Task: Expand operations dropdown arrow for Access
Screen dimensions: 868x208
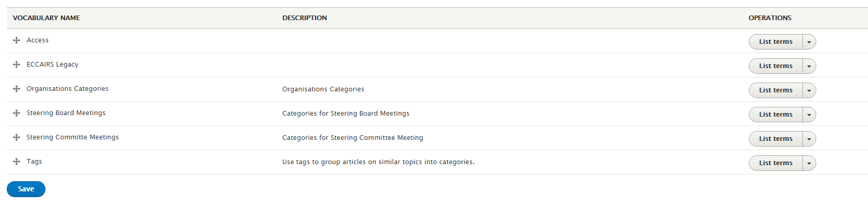Action: pos(809,42)
